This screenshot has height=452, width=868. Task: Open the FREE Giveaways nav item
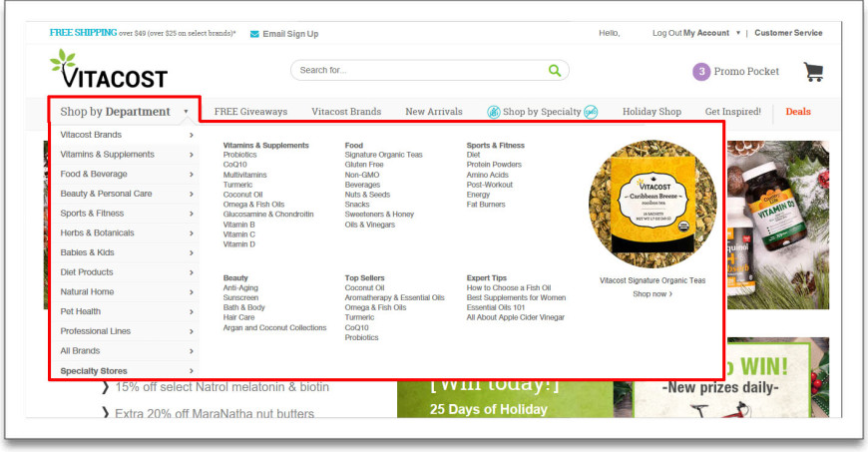(x=250, y=112)
